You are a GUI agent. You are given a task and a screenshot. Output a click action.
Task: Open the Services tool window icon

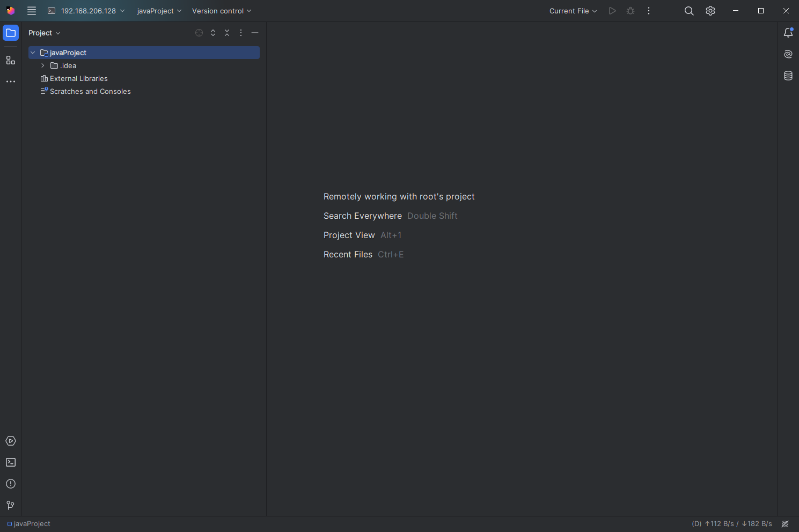point(11,440)
